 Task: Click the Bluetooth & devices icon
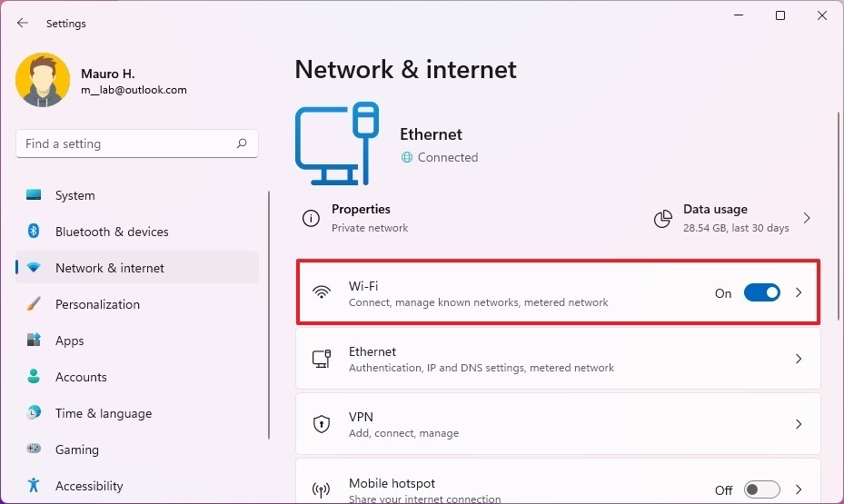tap(34, 232)
